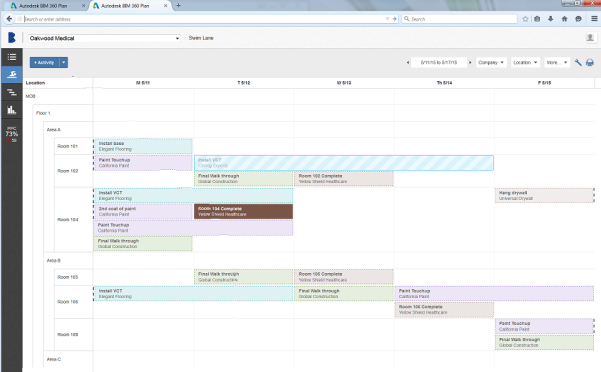
Task: Open the bar chart reports icon
Action: 11,110
